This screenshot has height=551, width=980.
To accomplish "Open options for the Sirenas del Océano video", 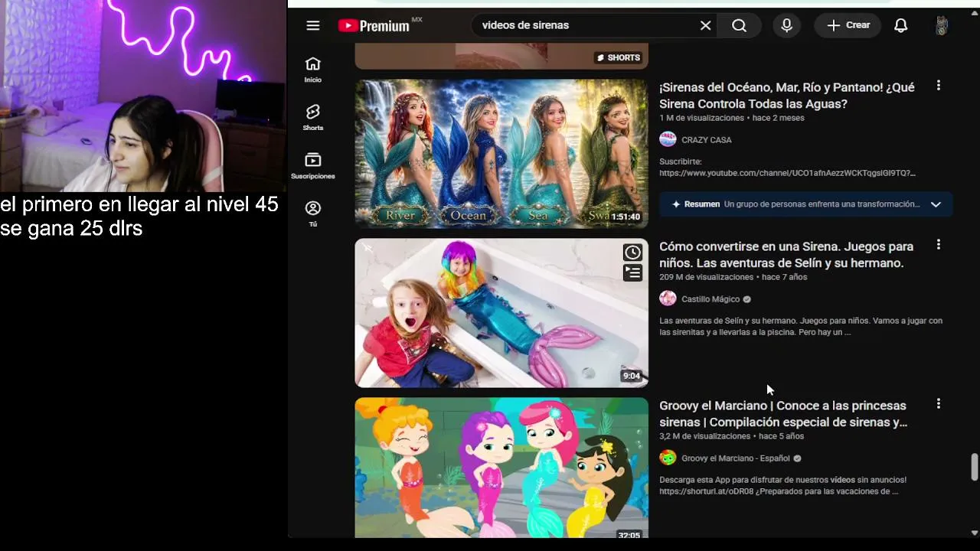I will 939,86.
